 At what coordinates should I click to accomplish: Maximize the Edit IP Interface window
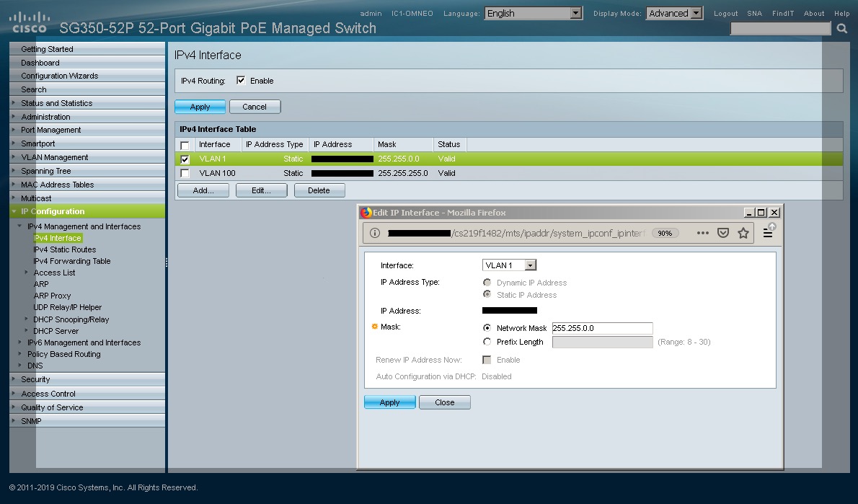(761, 212)
